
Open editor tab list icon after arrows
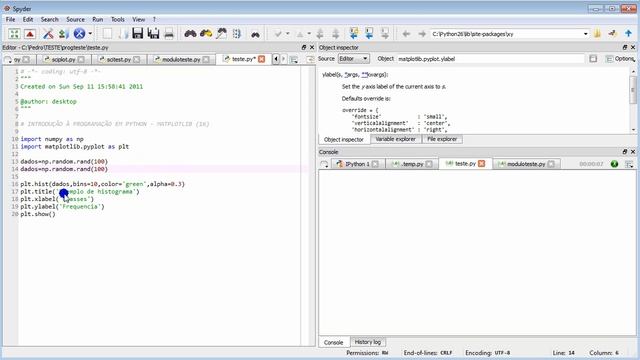[293, 60]
